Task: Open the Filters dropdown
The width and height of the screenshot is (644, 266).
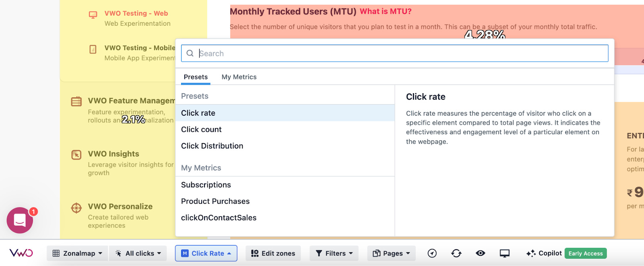Action: (x=334, y=254)
